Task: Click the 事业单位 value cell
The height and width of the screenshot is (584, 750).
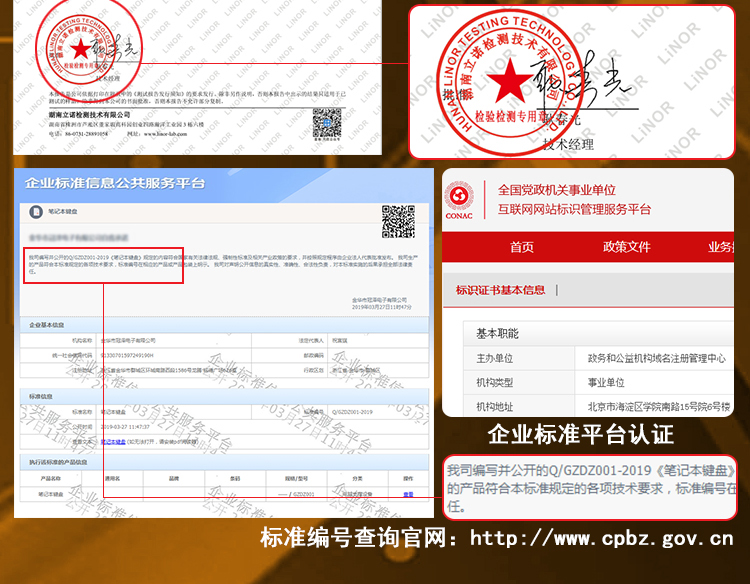Action: click(x=654, y=383)
